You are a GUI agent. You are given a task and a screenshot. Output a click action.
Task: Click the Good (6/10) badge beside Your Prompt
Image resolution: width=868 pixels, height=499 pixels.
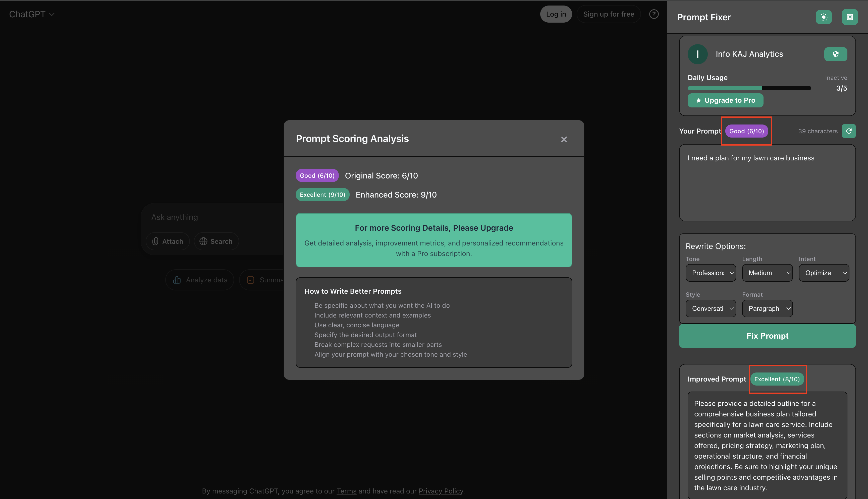click(746, 131)
